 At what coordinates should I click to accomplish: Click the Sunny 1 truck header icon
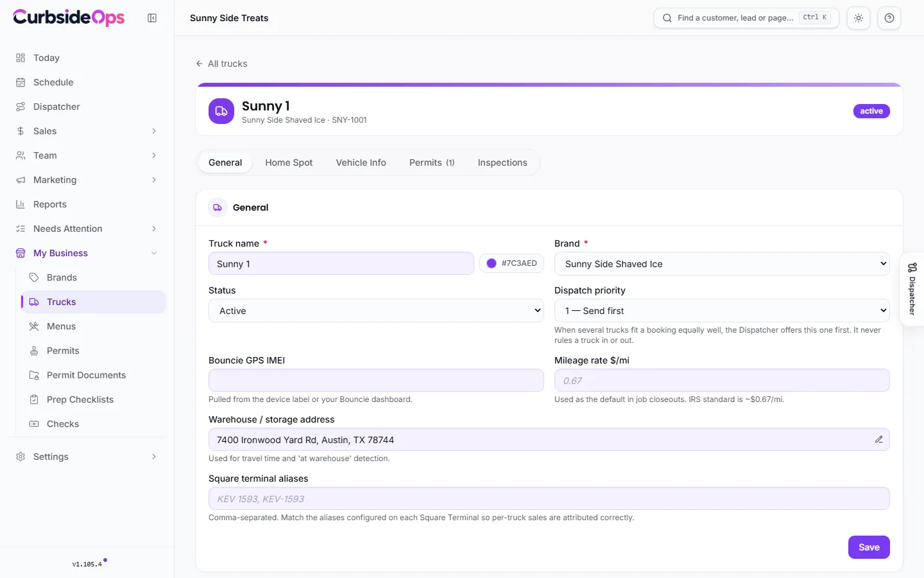221,111
